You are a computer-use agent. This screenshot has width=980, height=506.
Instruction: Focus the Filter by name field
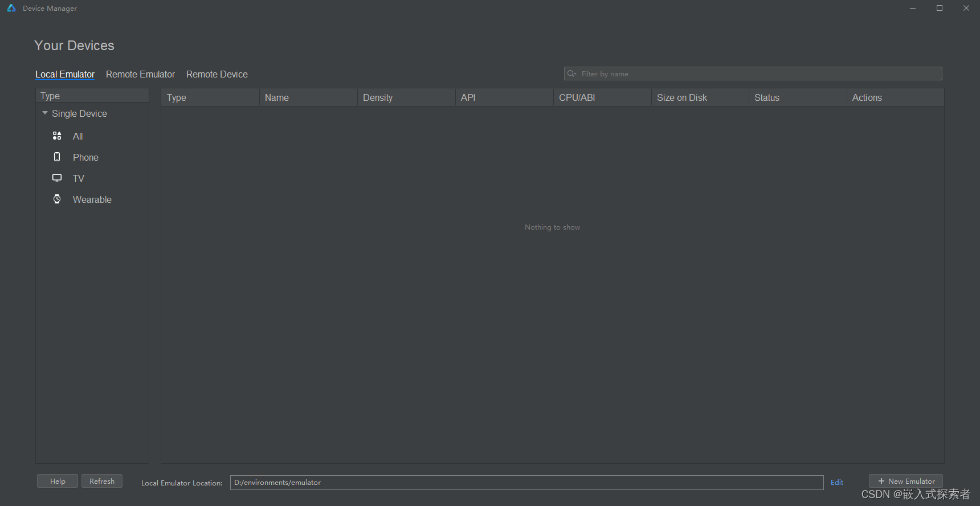coord(753,74)
